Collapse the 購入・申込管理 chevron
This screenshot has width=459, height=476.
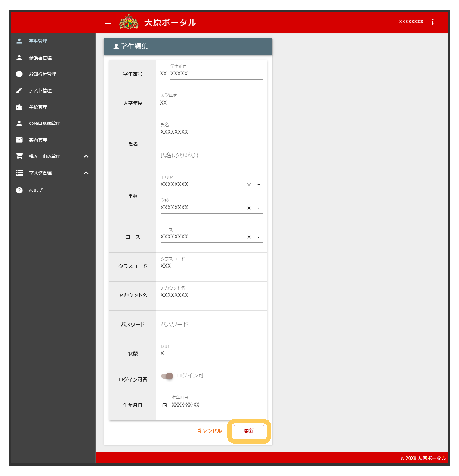coord(86,156)
